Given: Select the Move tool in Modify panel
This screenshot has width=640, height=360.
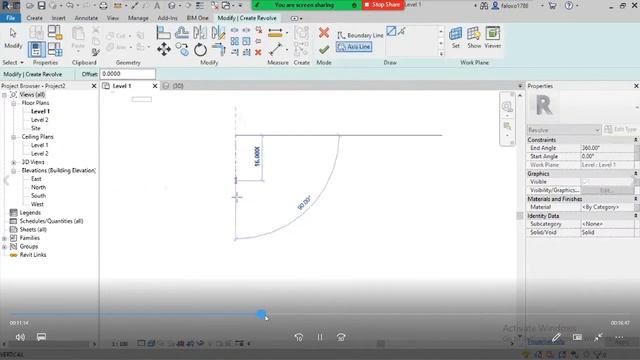Looking at the screenshot, I should point(164,49).
